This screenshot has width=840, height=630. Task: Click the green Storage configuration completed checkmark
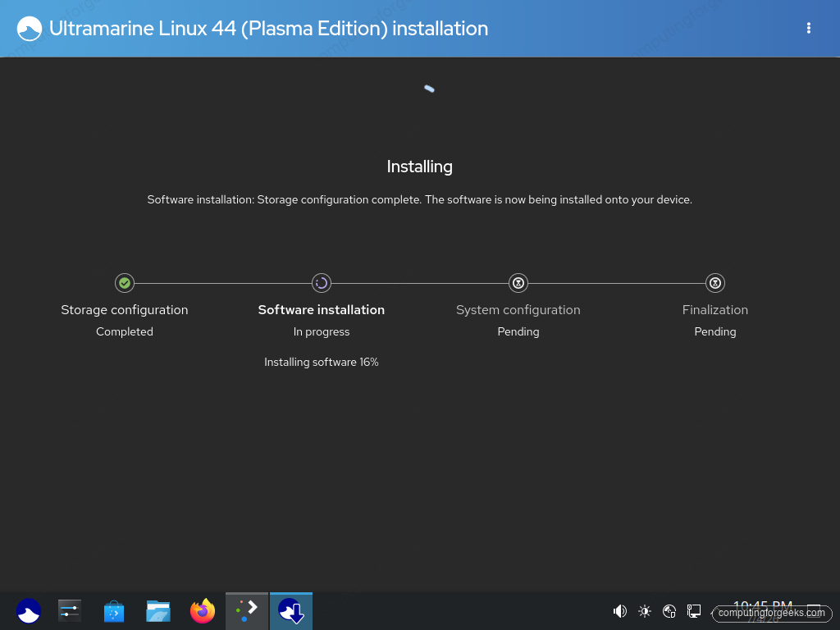pyautogui.click(x=125, y=283)
